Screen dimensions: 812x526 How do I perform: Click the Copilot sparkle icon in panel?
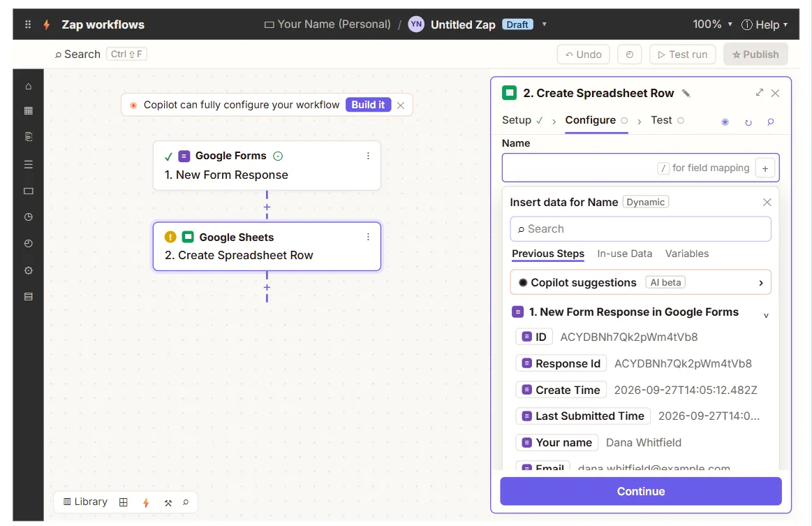click(725, 122)
